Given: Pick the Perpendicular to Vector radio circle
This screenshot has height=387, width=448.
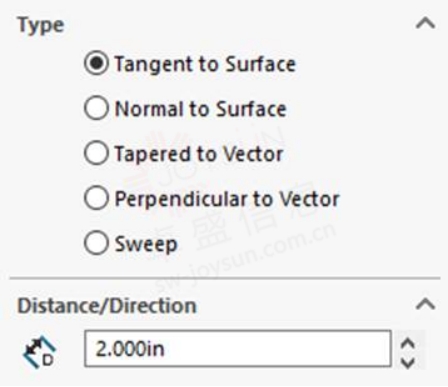Looking at the screenshot, I should click(96, 198).
